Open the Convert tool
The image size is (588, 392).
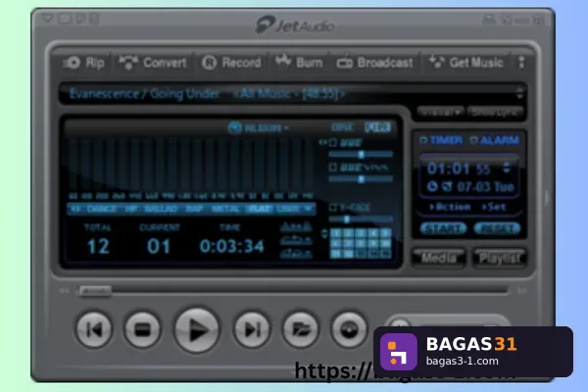[153, 63]
